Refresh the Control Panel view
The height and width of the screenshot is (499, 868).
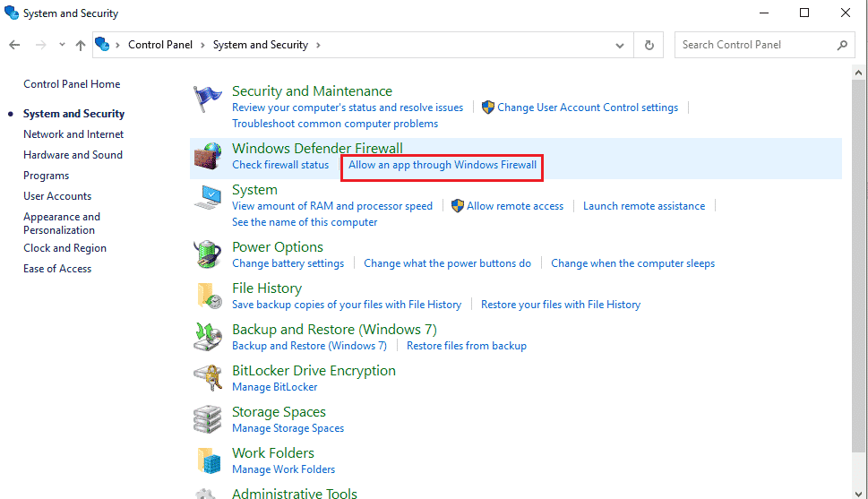649,45
